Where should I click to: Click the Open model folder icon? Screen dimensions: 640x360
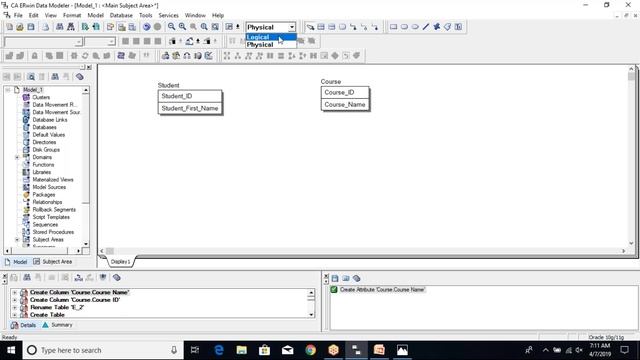click(20, 27)
